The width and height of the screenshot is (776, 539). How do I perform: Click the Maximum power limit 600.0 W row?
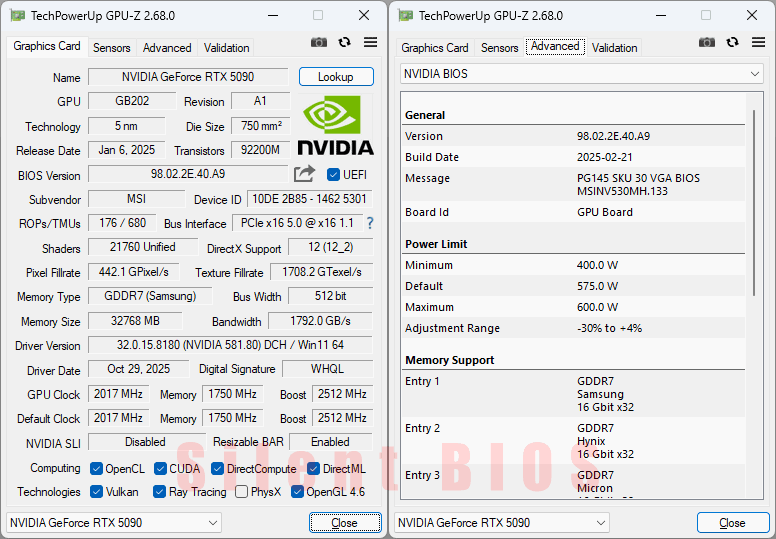[574, 307]
